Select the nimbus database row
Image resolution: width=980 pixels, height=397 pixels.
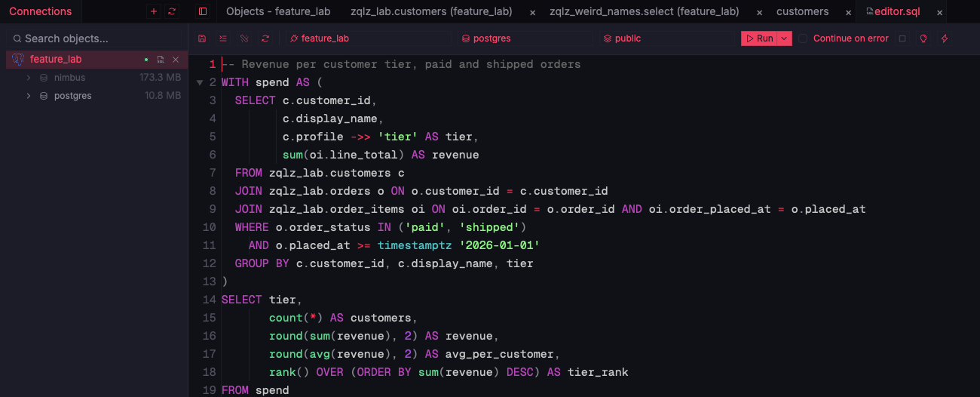pos(96,78)
